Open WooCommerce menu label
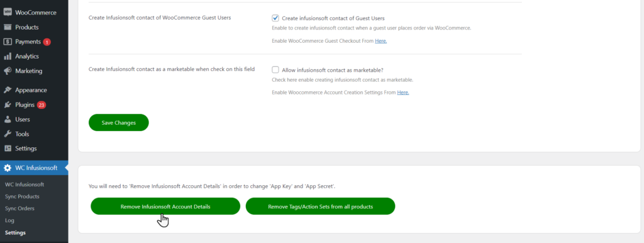Screen dimensions: 644x243 36,13
